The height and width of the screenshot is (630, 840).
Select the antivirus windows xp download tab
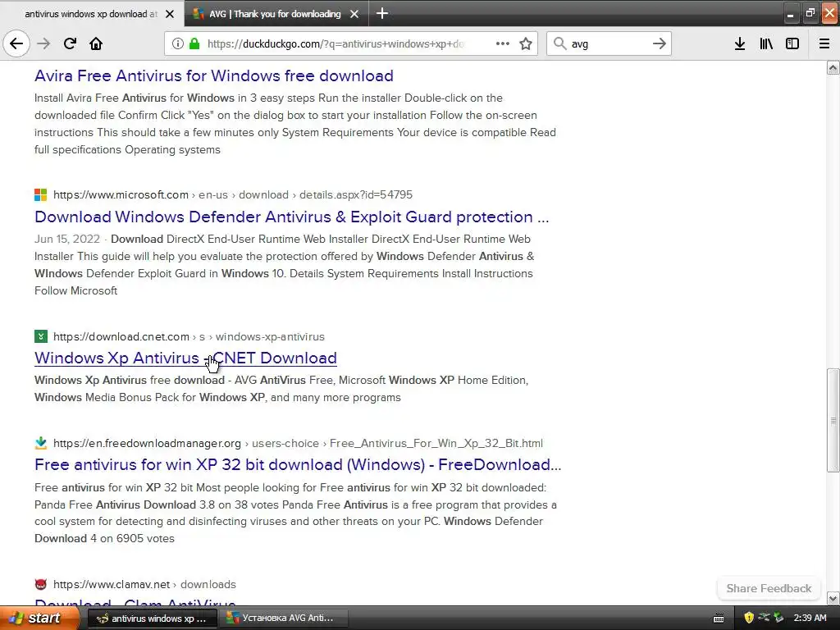click(91, 14)
